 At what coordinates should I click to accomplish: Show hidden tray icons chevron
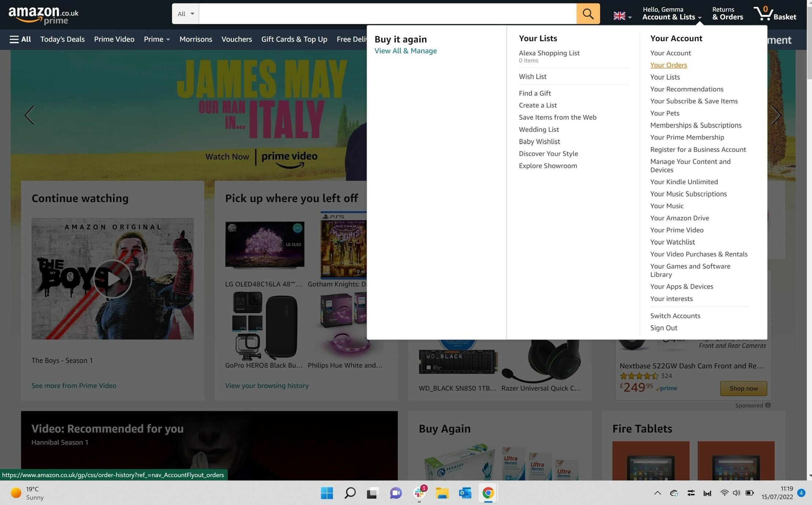point(657,493)
